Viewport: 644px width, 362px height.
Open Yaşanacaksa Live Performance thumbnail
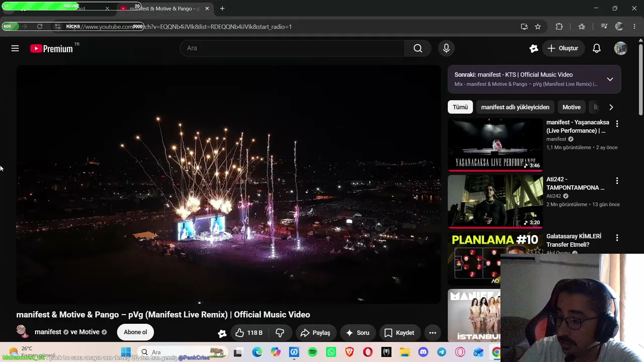(495, 144)
